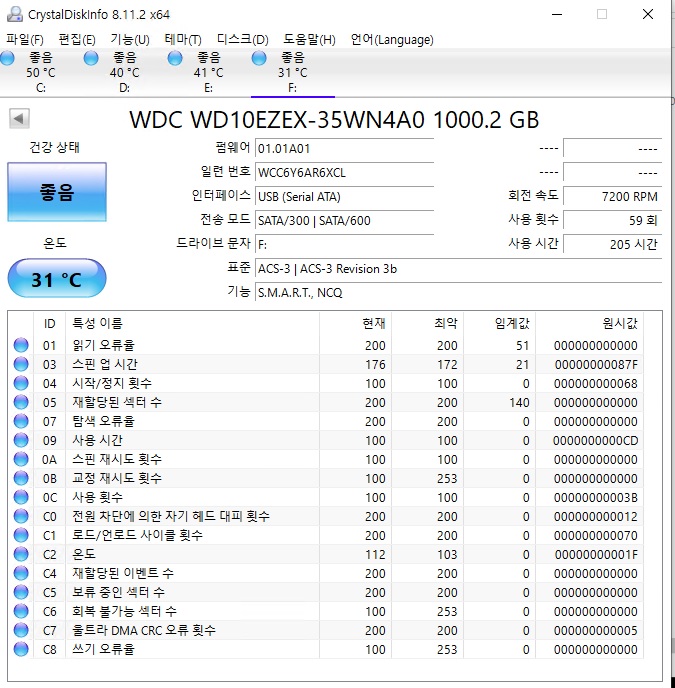Screen dimensions: 675x688
Task: Click status orb for C4 재할당된 이벤트 수
Action: point(21,573)
